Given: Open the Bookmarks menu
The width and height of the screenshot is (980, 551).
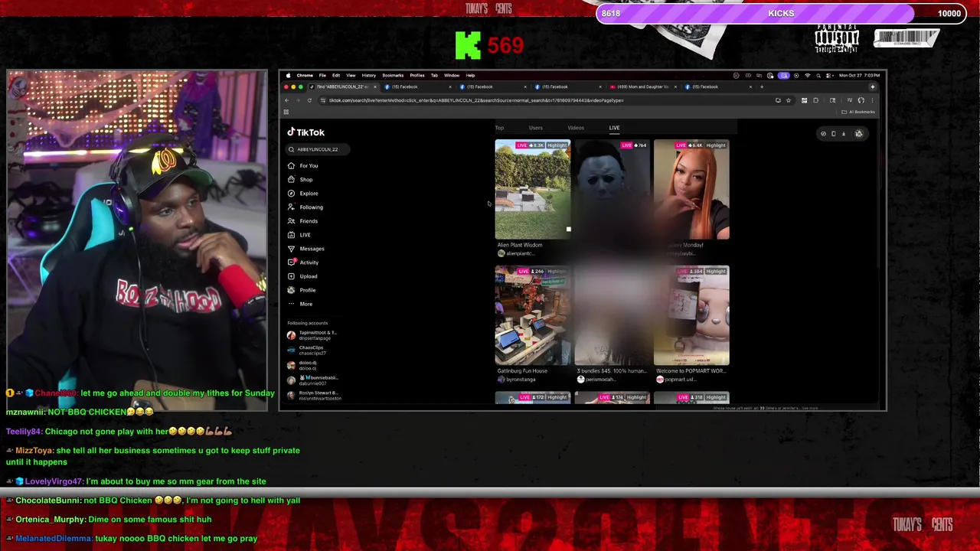Looking at the screenshot, I should (x=393, y=75).
